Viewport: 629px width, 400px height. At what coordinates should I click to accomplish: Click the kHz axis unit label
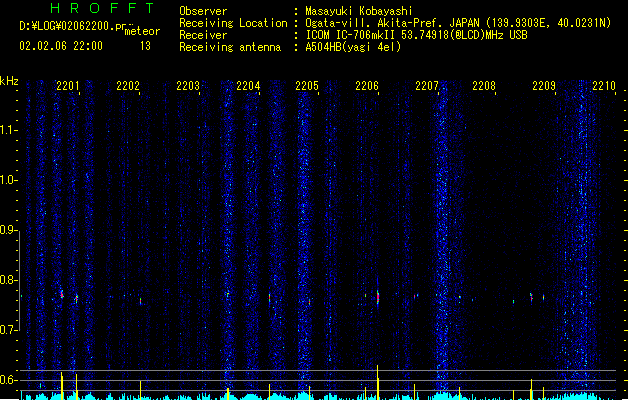[9, 81]
